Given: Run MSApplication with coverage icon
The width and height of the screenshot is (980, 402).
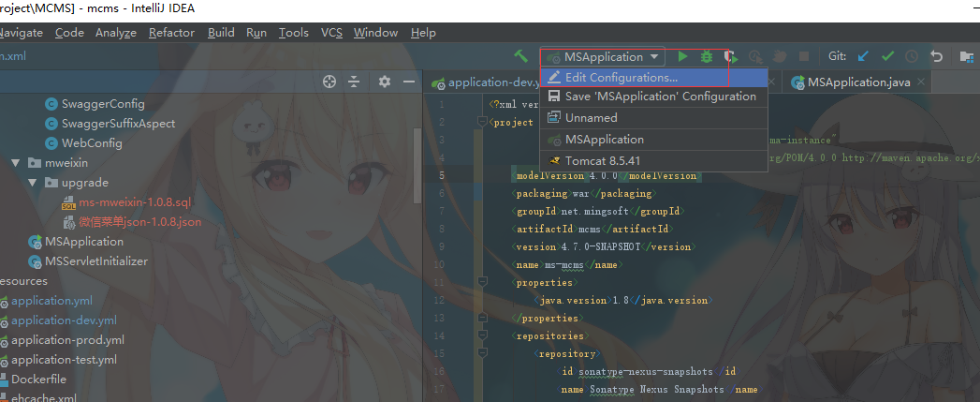Looking at the screenshot, I should pos(731,57).
